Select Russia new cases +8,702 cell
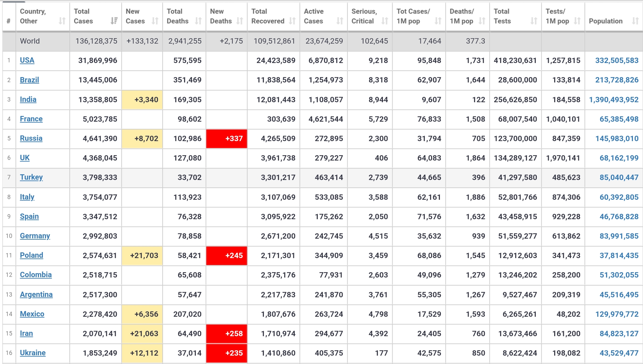The image size is (643, 364). click(x=142, y=138)
